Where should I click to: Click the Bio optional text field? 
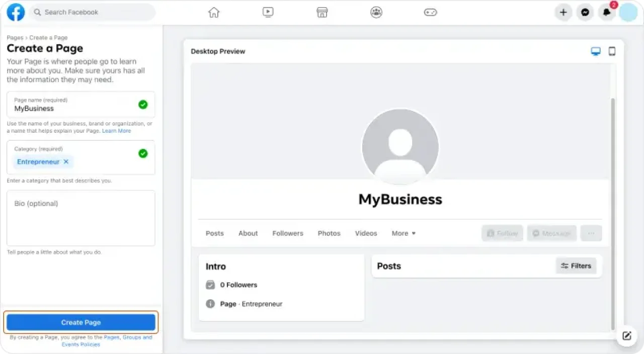(80, 217)
